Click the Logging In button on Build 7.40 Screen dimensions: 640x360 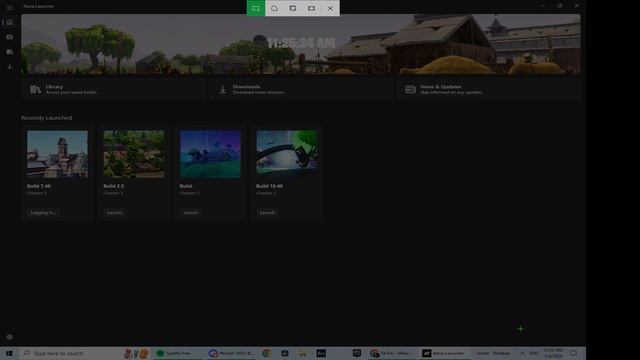42,212
